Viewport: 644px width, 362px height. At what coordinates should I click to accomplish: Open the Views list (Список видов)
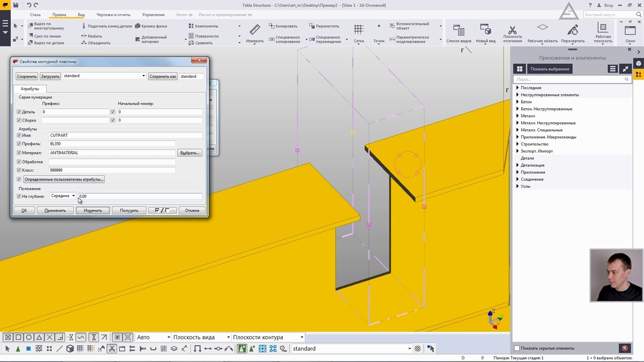(x=459, y=30)
